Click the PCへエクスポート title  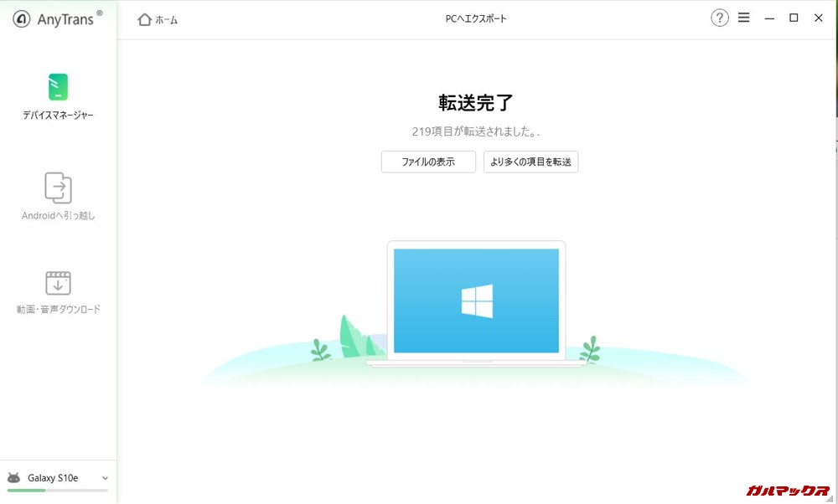pos(475,17)
